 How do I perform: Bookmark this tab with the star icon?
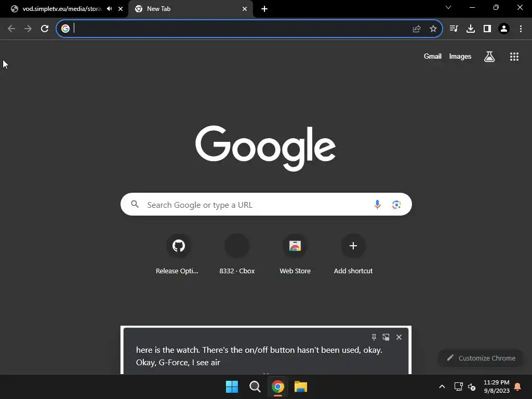(433, 29)
